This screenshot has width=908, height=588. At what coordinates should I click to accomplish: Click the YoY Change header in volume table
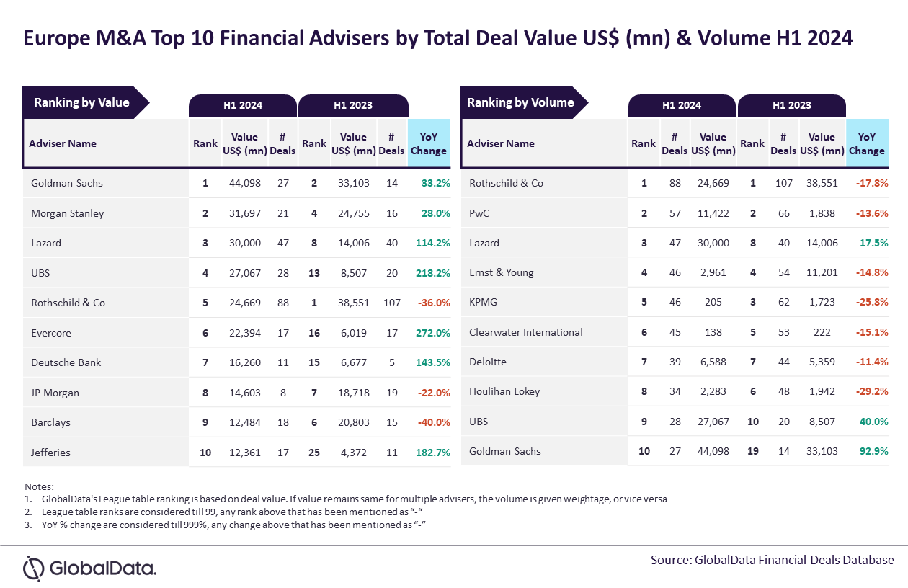coord(867,143)
